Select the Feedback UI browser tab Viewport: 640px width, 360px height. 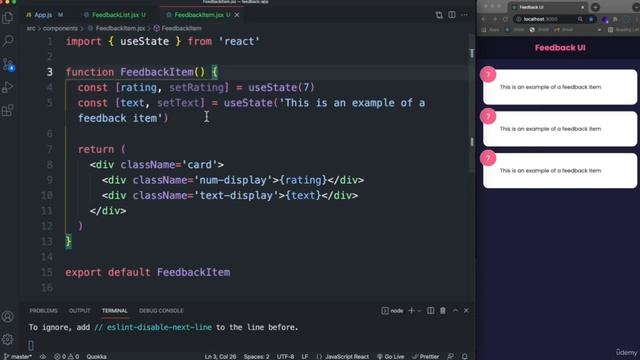547,7
